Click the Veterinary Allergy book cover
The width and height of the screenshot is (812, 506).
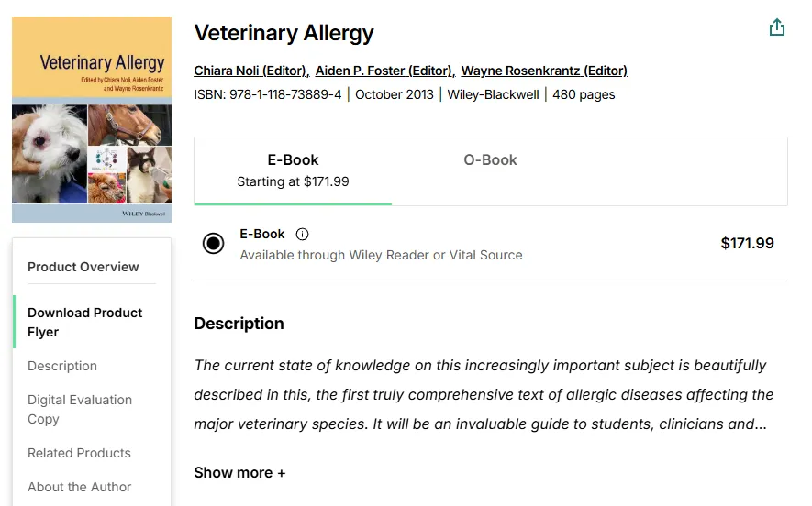pyautogui.click(x=92, y=119)
